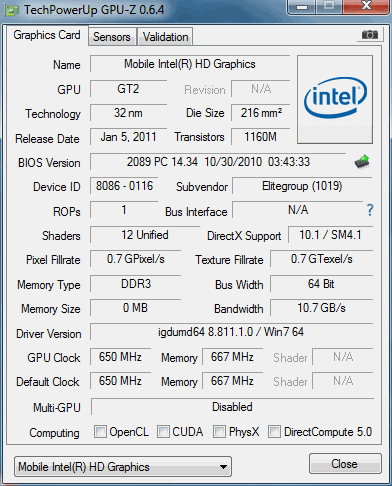Image resolution: width=392 pixels, height=486 pixels.
Task: Click the Shaders field 12 Unified
Action: [x=145, y=235]
